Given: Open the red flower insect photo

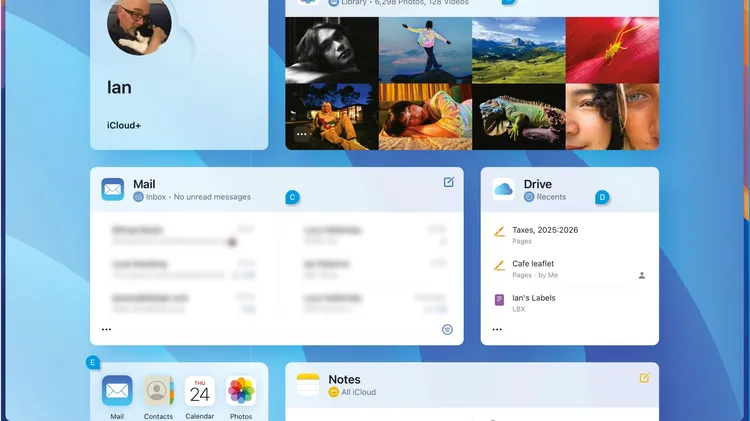Looking at the screenshot, I should point(612,50).
